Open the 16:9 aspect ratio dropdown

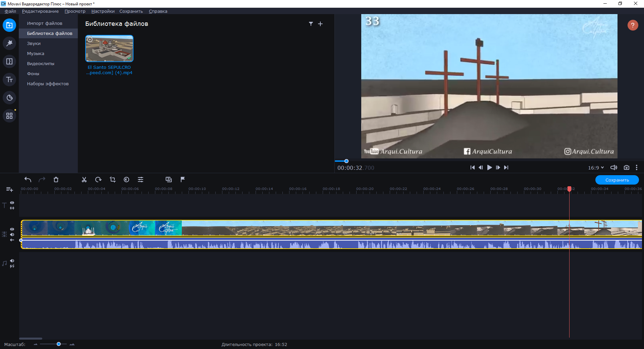point(596,167)
